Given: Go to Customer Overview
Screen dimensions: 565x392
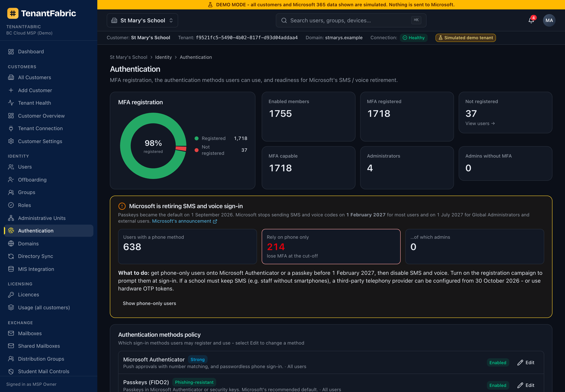Looking at the screenshot, I should click(x=49, y=116).
